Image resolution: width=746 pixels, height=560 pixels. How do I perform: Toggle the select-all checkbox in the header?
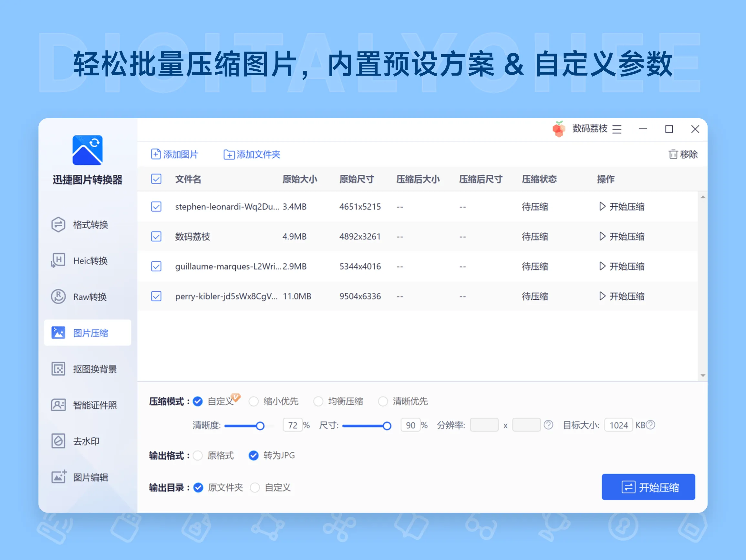(x=156, y=179)
